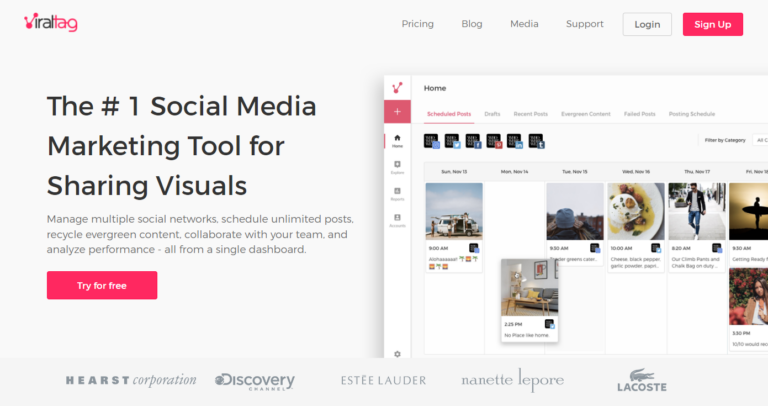The height and width of the screenshot is (406, 768).
Task: Click the Mon, Nov 14 column header
Action: tap(514, 172)
